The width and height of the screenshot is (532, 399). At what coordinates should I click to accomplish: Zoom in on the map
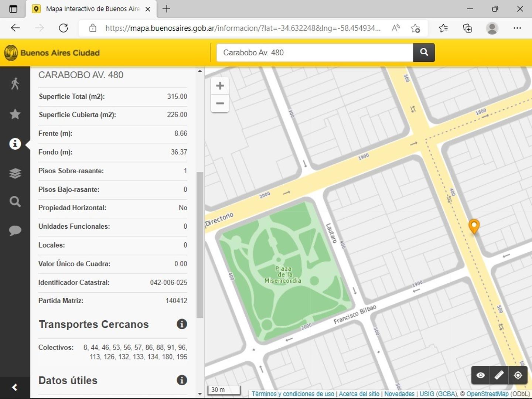point(220,86)
